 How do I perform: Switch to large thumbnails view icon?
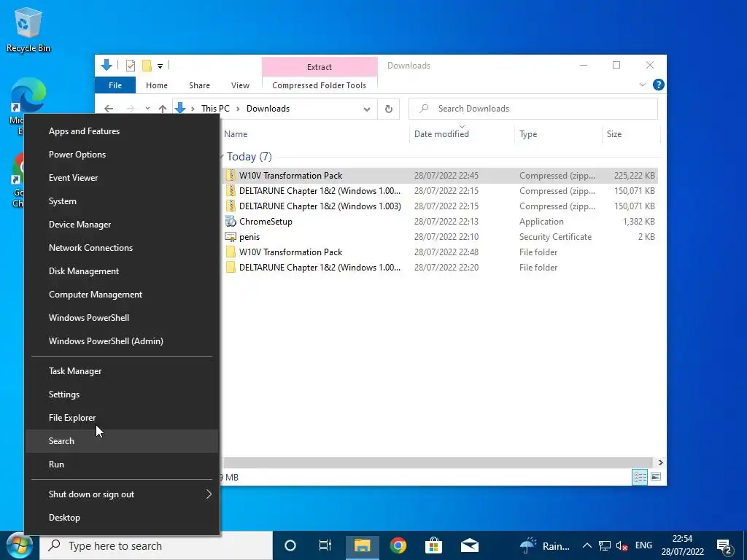(x=656, y=477)
